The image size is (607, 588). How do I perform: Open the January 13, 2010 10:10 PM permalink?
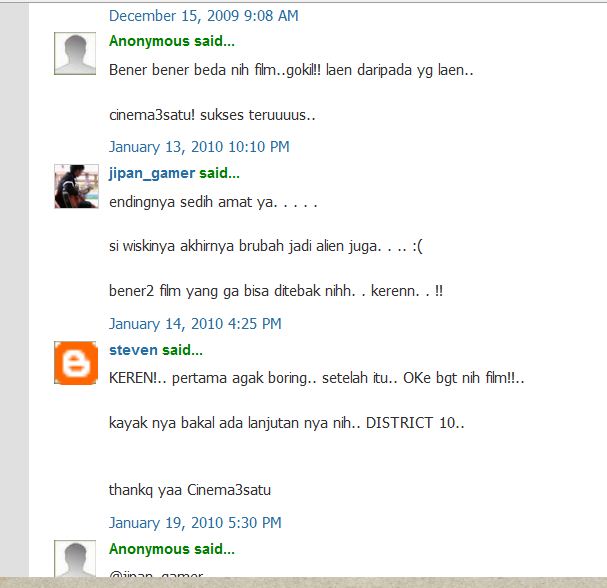[x=199, y=147]
